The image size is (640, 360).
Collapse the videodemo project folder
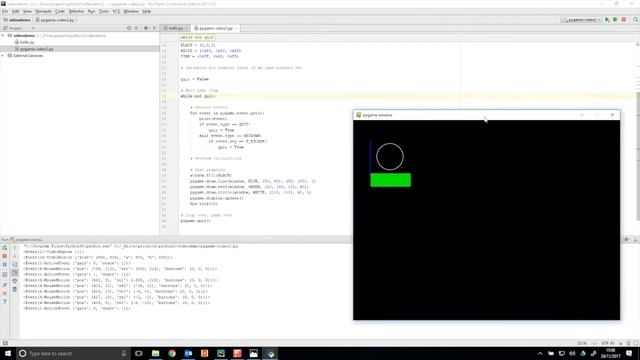pos(3,36)
